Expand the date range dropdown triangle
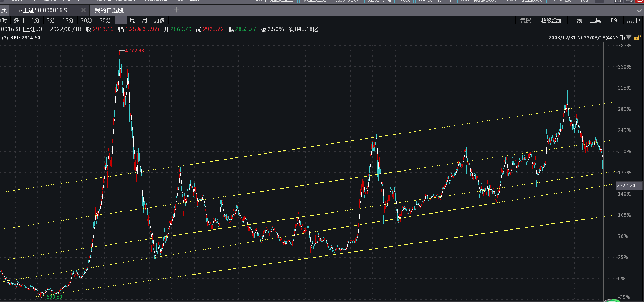The image size is (644, 302). click(x=629, y=38)
